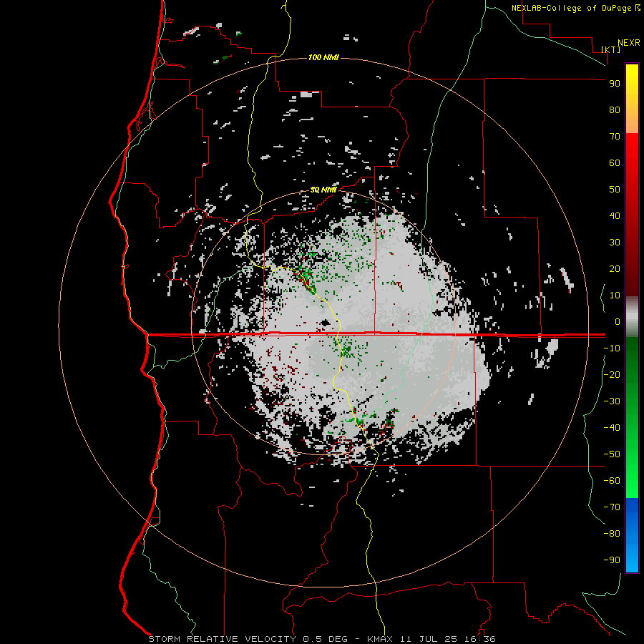
Task: Click the gray zero band of color bar
Action: click(x=632, y=317)
